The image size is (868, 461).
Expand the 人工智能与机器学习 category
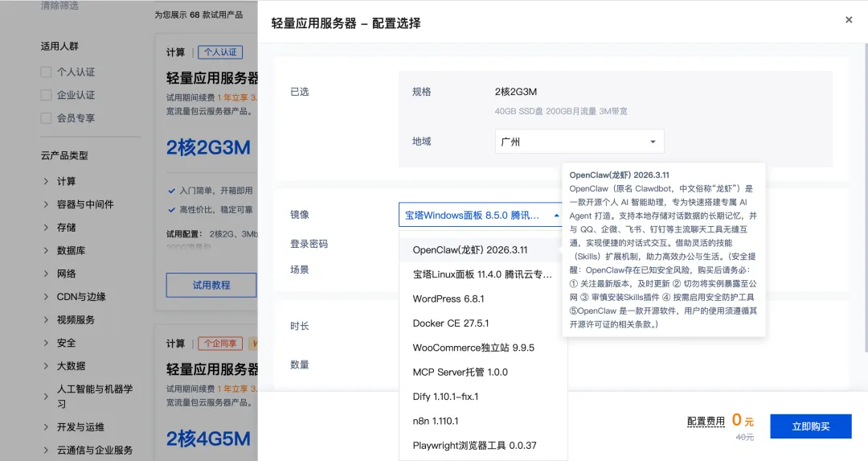coord(47,396)
